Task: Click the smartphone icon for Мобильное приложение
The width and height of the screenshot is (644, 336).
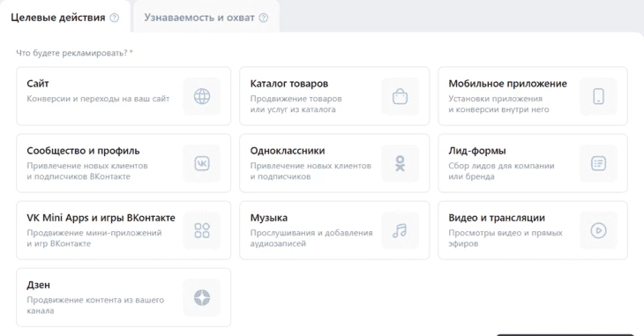Action: pos(598,96)
